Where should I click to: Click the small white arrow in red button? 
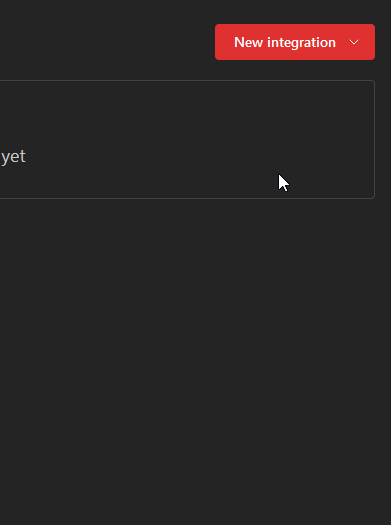coord(354,42)
